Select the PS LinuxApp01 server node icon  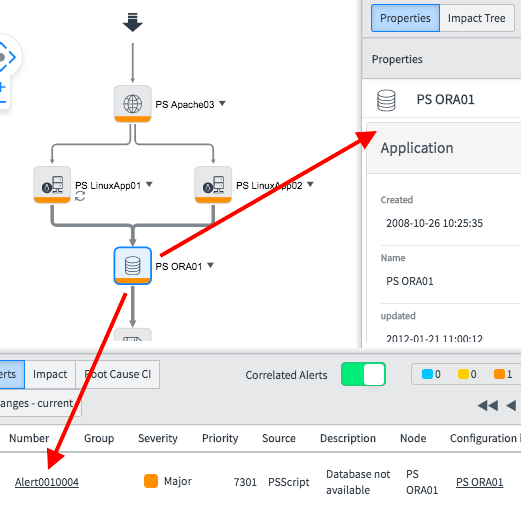click(x=52, y=185)
